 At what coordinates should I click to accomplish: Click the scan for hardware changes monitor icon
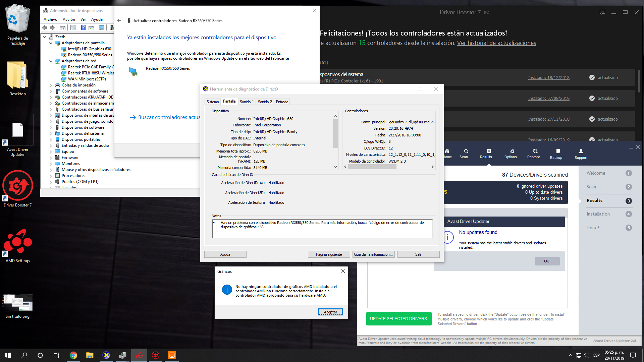click(102, 28)
